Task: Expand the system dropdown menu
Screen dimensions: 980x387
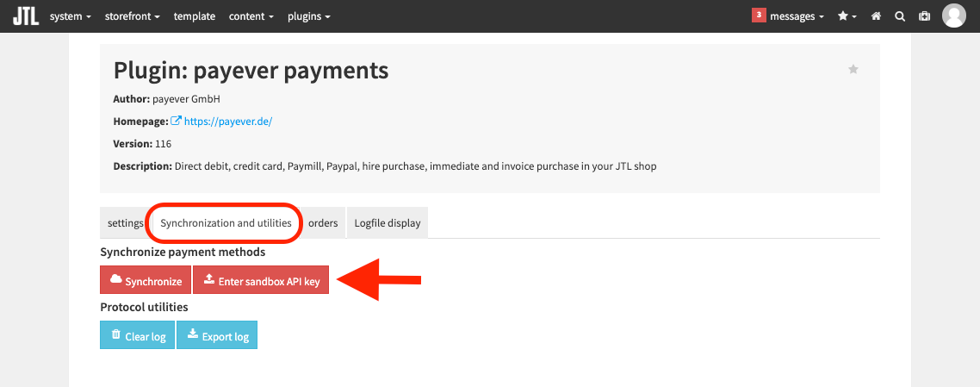Action: pos(71,16)
